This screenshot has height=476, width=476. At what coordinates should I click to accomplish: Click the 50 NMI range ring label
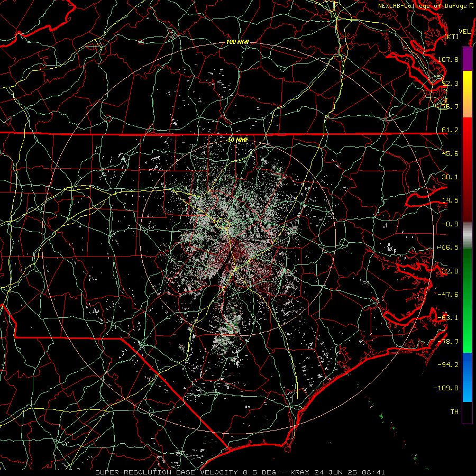click(237, 140)
